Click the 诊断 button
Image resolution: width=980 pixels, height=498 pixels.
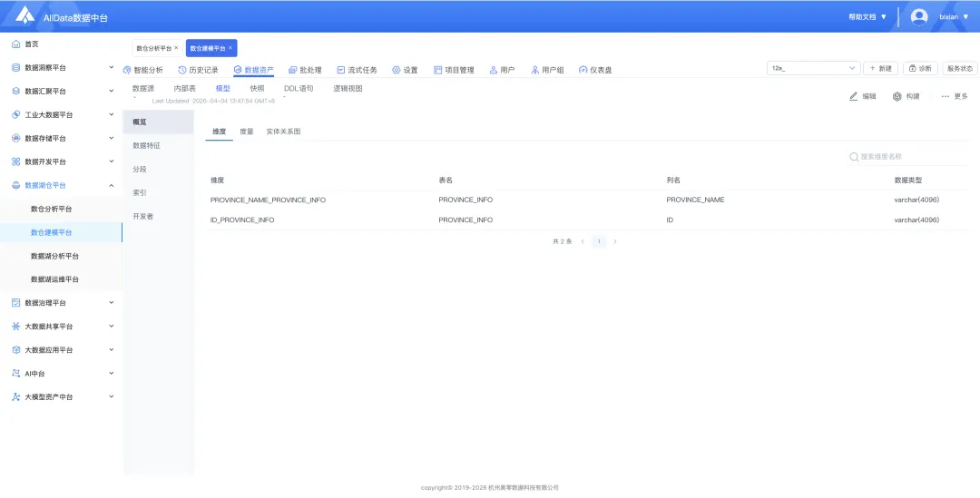(x=920, y=68)
